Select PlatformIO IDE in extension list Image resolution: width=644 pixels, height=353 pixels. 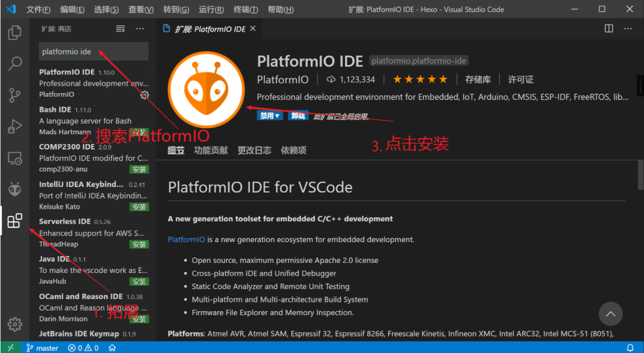[94, 83]
